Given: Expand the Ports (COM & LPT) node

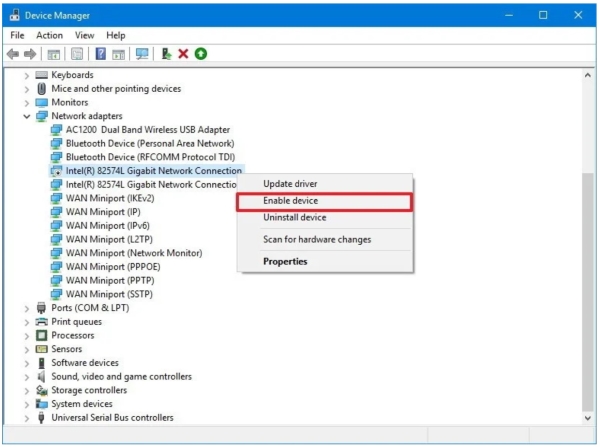Looking at the screenshot, I should (x=26, y=308).
